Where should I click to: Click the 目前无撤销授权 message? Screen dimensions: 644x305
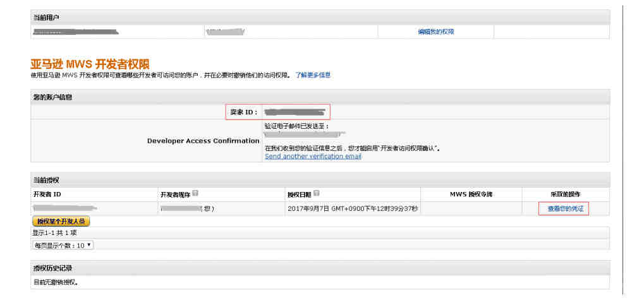[x=55, y=282]
